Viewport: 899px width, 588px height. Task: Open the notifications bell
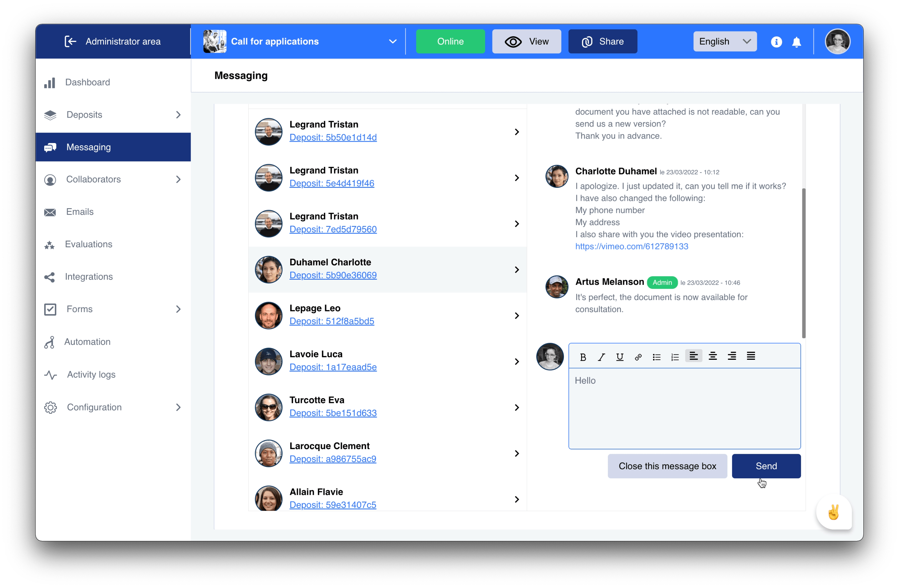pyautogui.click(x=796, y=42)
